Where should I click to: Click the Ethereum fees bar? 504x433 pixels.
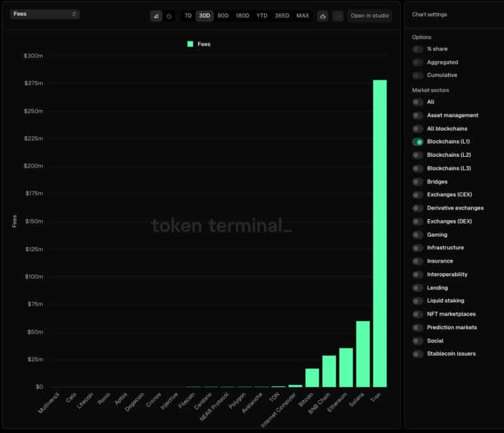point(346,368)
